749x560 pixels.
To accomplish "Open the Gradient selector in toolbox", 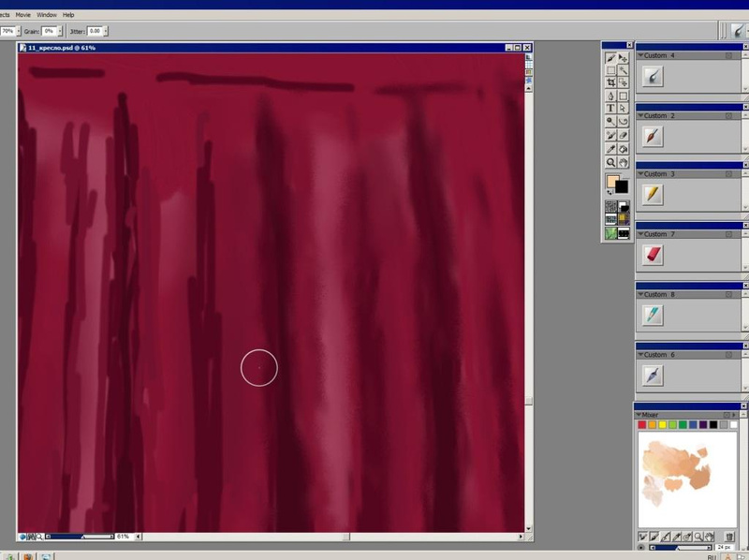I will click(624, 206).
